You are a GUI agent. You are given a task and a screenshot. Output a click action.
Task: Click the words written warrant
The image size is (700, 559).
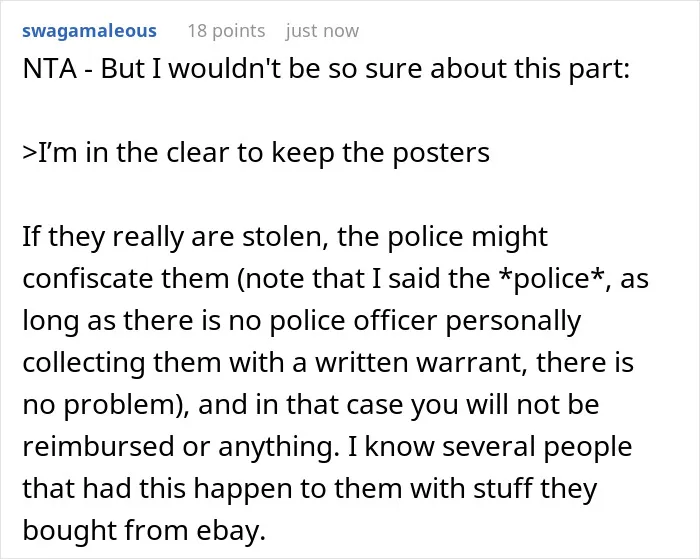(419, 362)
